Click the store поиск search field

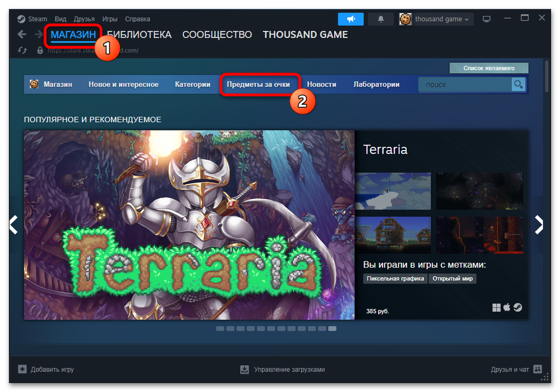(465, 85)
